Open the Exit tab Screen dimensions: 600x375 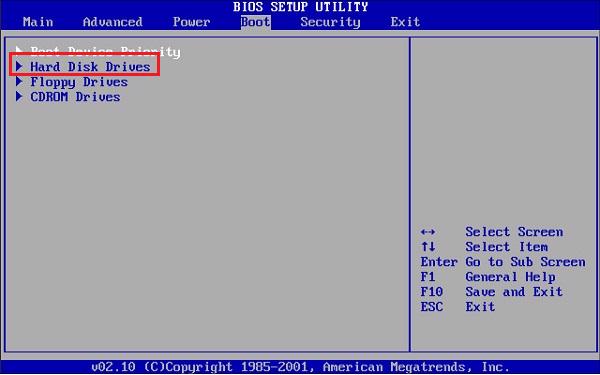click(405, 22)
